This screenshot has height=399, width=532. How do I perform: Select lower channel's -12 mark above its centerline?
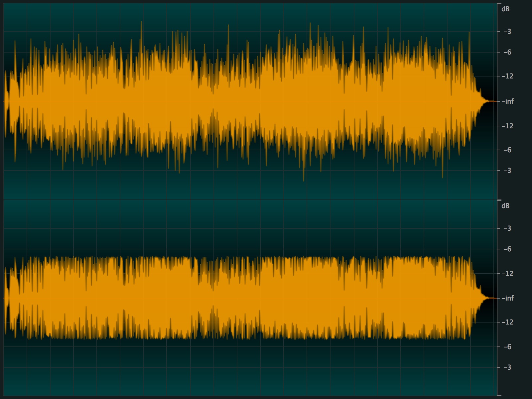[507, 274]
